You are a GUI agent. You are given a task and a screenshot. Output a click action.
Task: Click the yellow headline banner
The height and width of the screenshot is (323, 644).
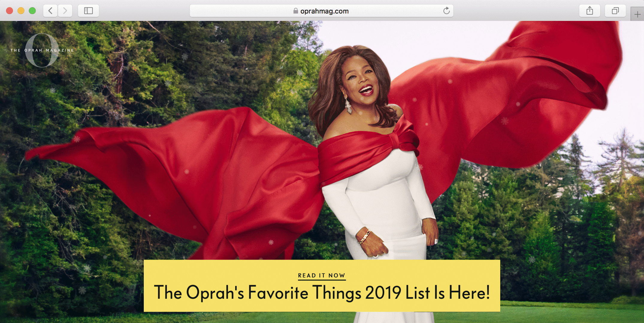pos(322,286)
